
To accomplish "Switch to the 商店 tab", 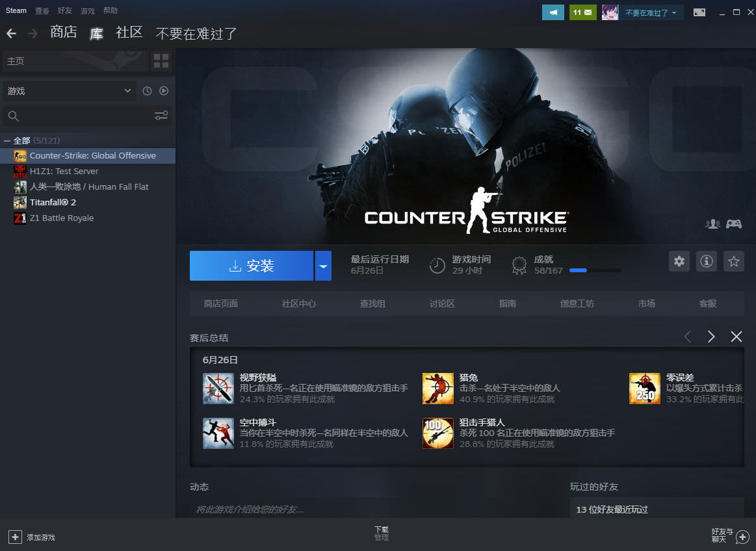I will coord(64,32).
